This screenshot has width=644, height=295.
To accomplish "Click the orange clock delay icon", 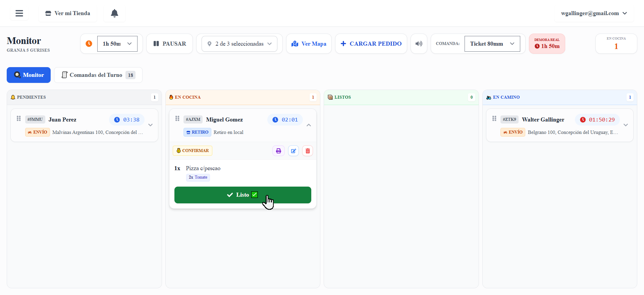I will tap(89, 44).
